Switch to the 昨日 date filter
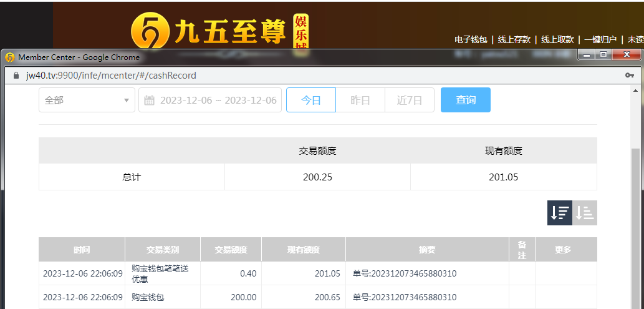644x309 pixels. coord(360,100)
